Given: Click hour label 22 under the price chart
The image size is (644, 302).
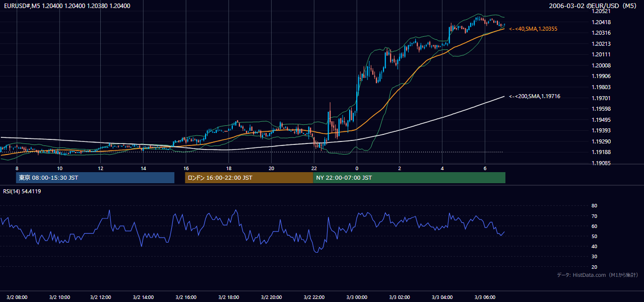Looking at the screenshot, I should tap(314, 168).
